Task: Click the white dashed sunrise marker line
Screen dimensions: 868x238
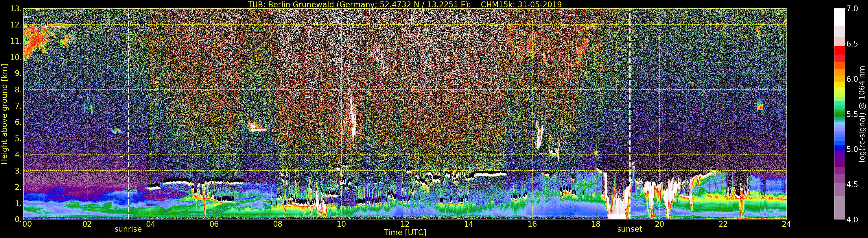Action: click(x=128, y=114)
